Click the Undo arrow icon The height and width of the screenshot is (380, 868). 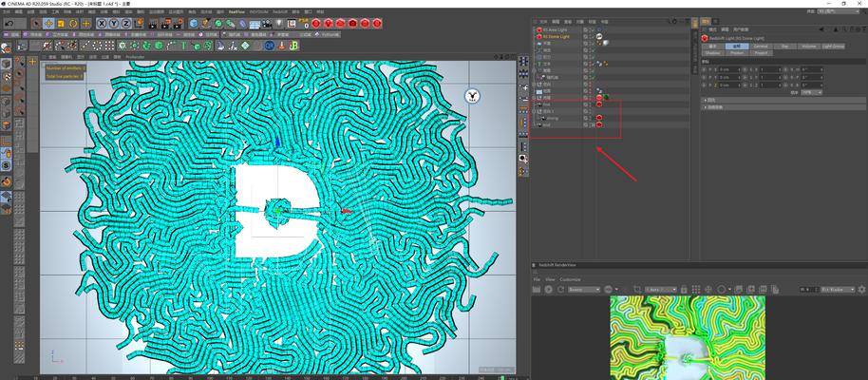9,23
